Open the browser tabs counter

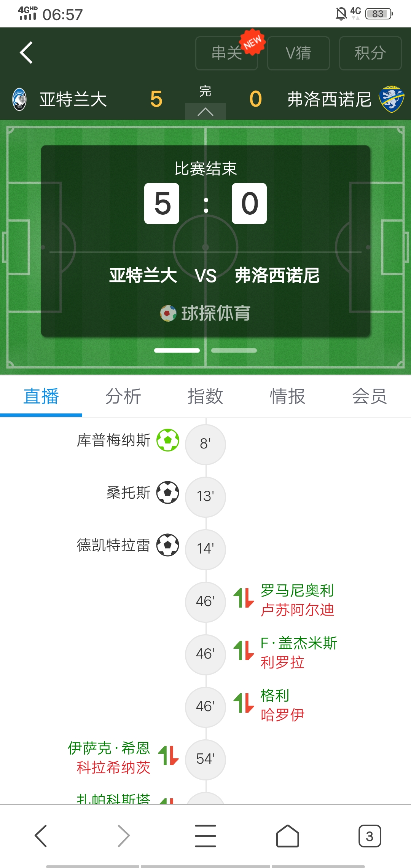tap(369, 836)
